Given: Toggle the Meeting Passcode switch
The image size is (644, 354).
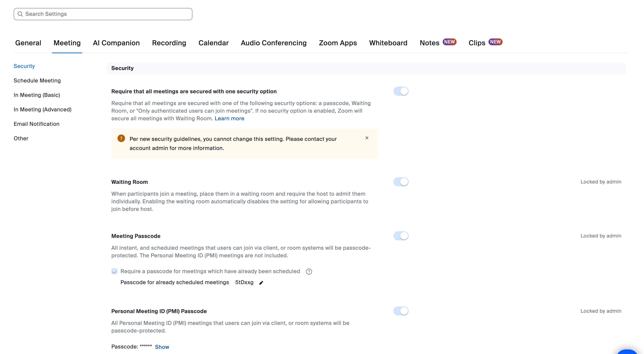Looking at the screenshot, I should [x=401, y=236].
